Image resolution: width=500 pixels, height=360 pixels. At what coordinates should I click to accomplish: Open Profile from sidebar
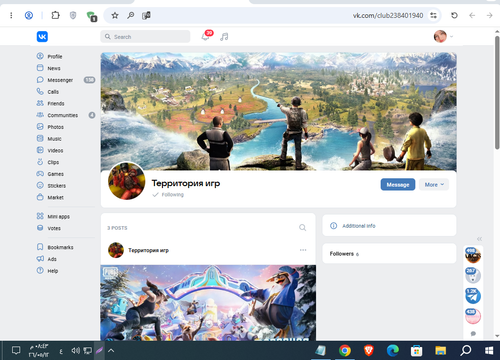[55, 56]
